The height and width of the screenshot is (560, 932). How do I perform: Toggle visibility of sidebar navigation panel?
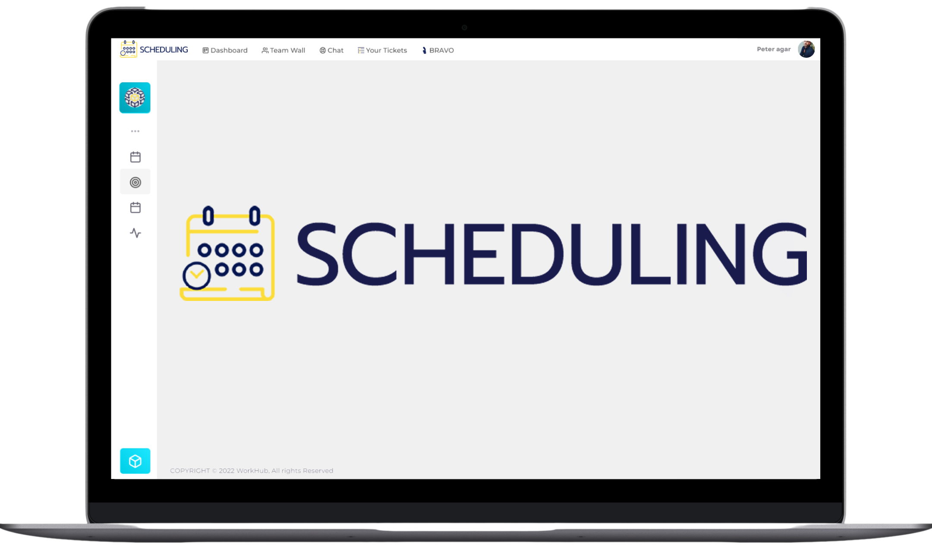pyautogui.click(x=135, y=130)
